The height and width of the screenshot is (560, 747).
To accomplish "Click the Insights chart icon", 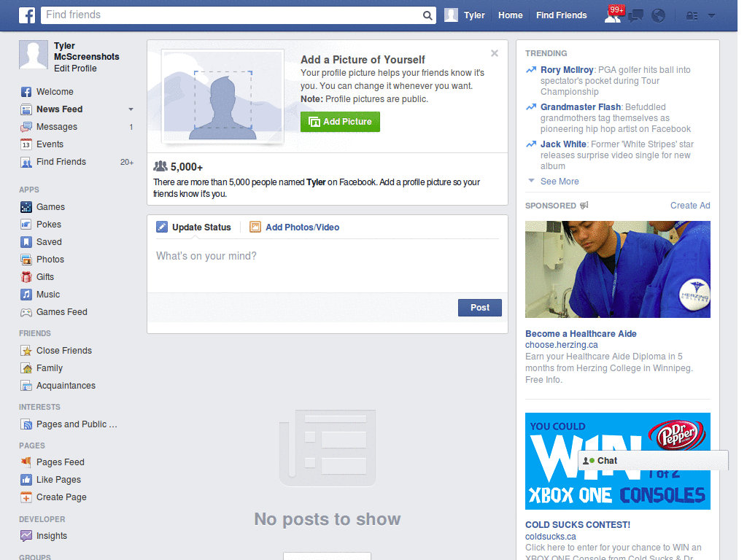I will 26,536.
